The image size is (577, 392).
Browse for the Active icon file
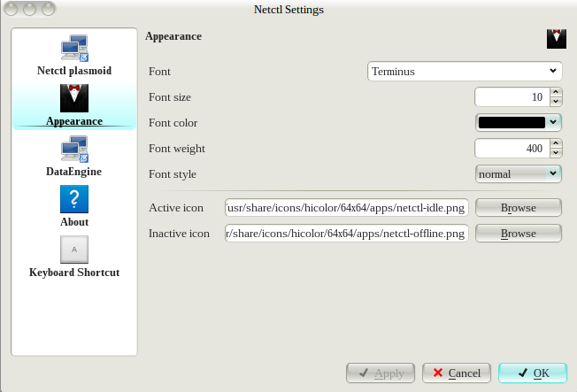[x=519, y=208]
